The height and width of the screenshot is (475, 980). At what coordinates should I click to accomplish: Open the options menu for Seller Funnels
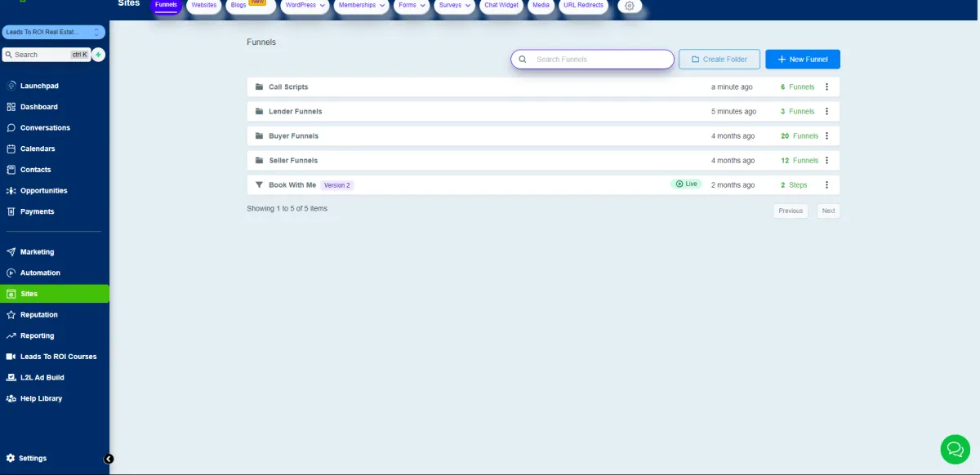(826, 160)
